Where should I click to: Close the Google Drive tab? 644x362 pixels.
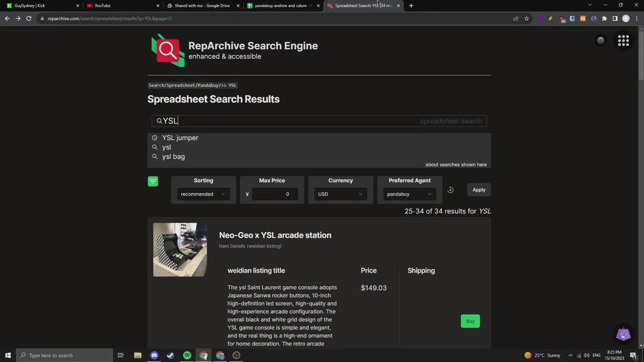(x=238, y=6)
